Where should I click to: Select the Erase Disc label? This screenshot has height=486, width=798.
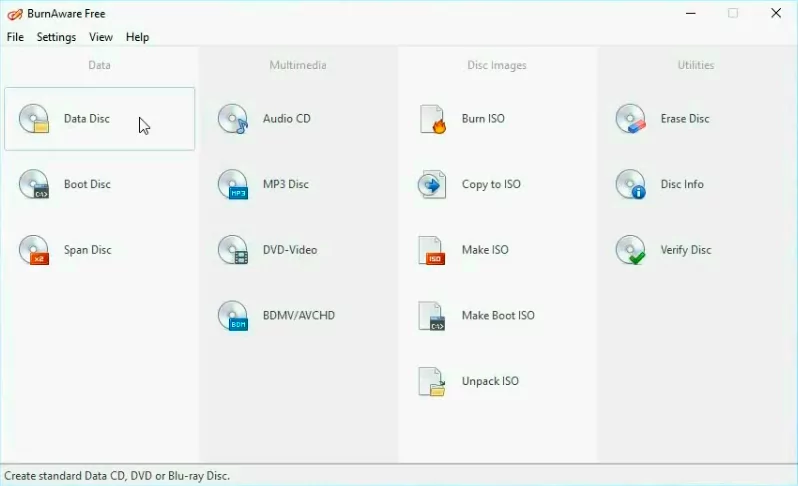(685, 119)
